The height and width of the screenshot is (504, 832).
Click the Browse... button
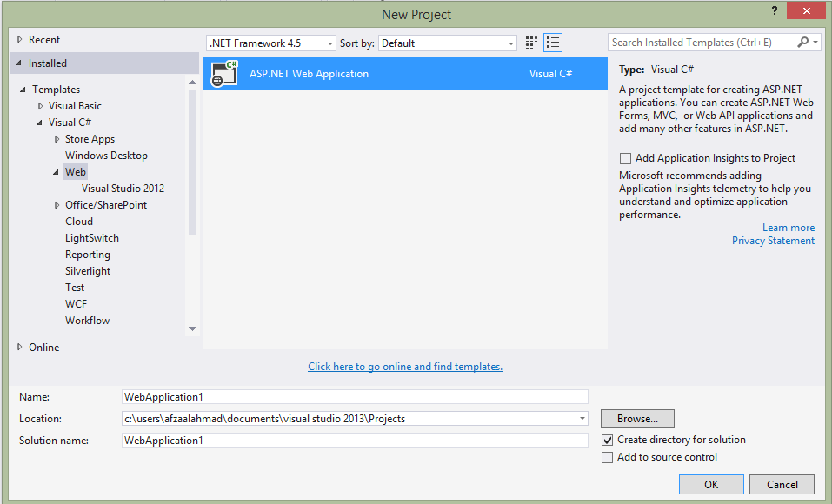pyautogui.click(x=637, y=419)
